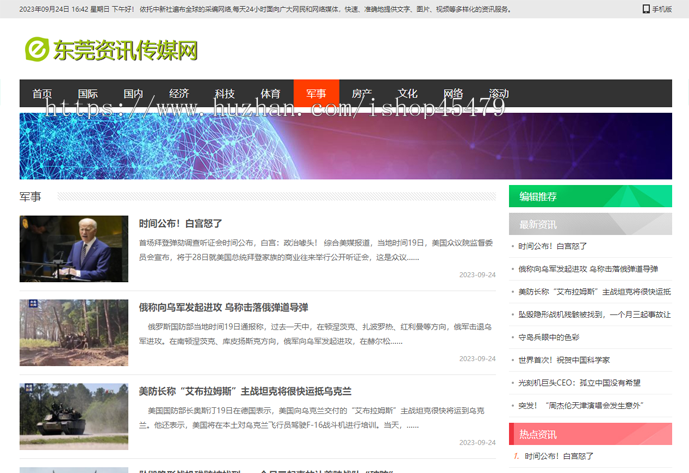Open sidebar item 突发！“周杰伦天津演唱会发生意外”
The height and width of the screenshot is (473, 689).
[580, 406]
